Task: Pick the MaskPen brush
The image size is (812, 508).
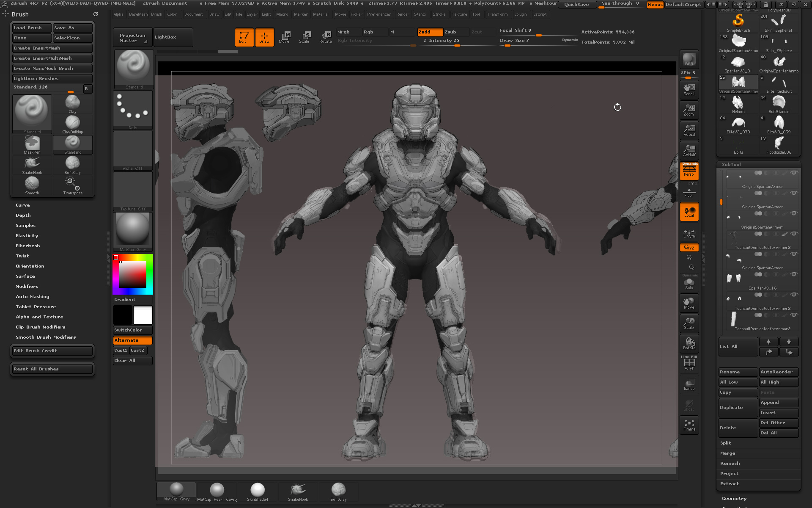Action: (32, 145)
